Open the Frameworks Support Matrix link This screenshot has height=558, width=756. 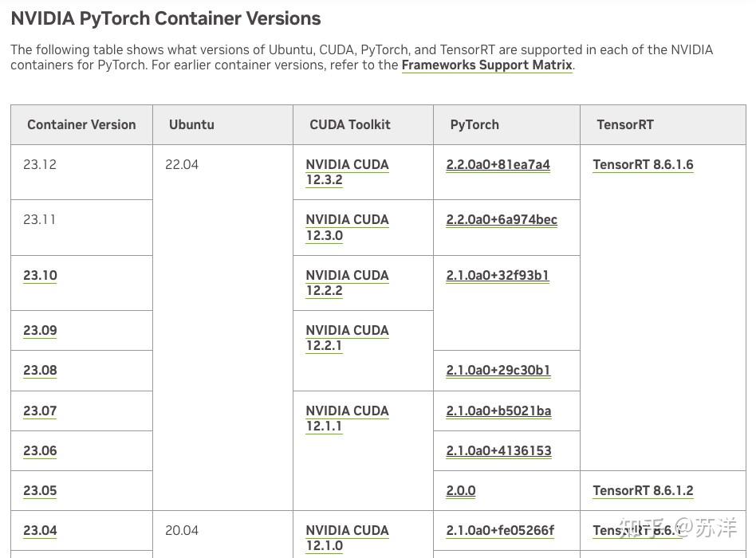(487, 65)
